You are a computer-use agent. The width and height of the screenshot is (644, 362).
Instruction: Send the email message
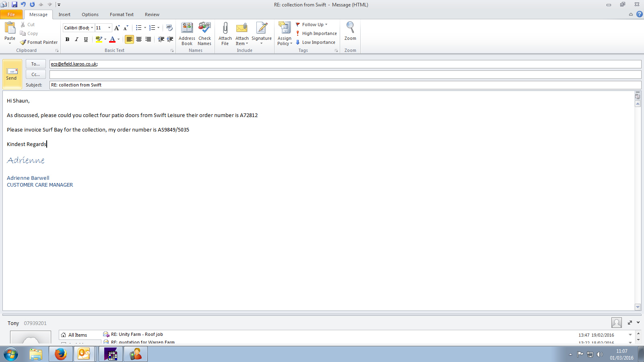pyautogui.click(x=12, y=74)
